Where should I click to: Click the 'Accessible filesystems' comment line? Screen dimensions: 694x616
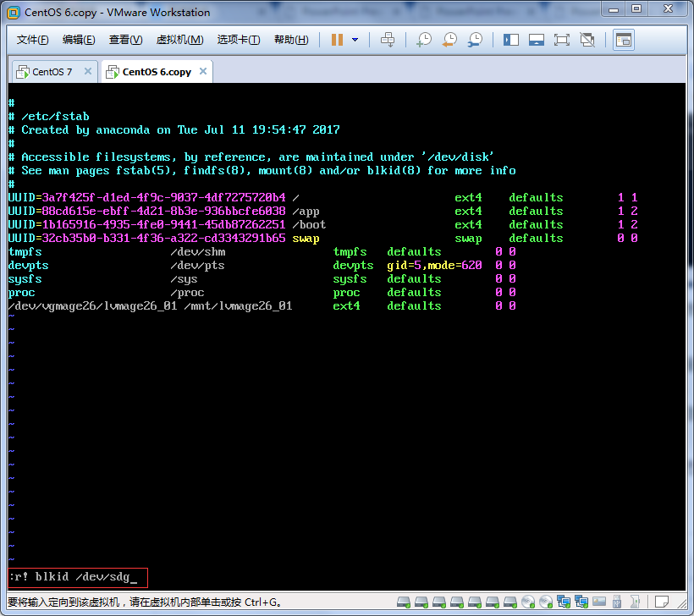pos(251,157)
